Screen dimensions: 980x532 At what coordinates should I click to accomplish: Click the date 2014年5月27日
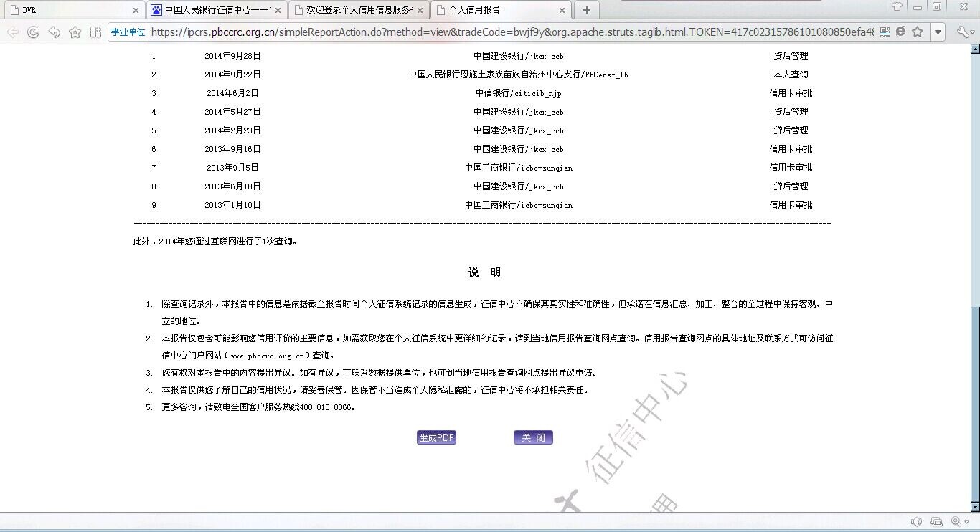232,112
